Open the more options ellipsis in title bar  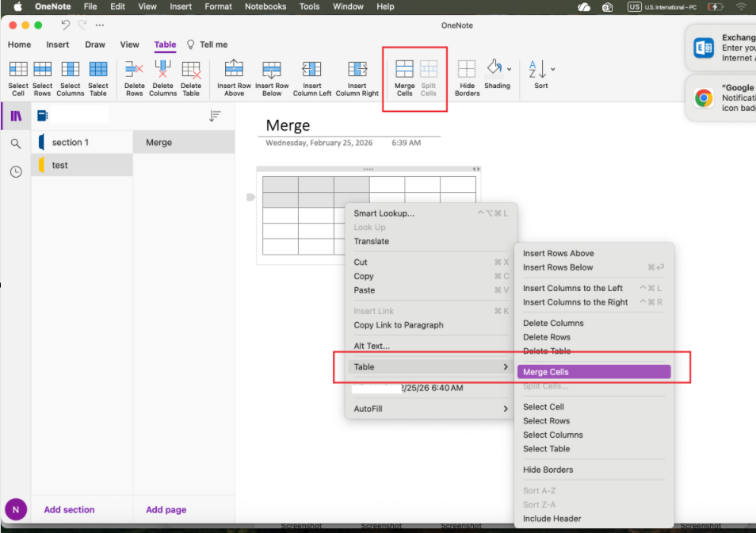pos(100,25)
